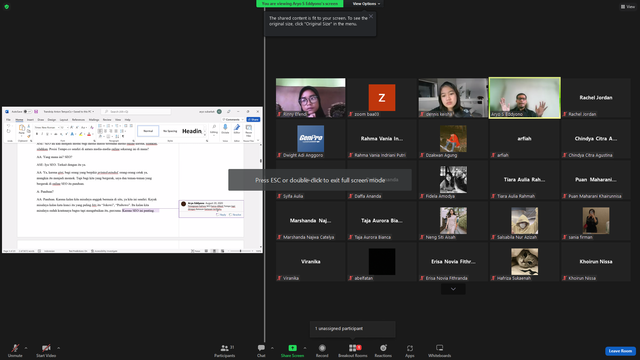
Task: Select the denyis keisha video tile
Action: (x=453, y=98)
